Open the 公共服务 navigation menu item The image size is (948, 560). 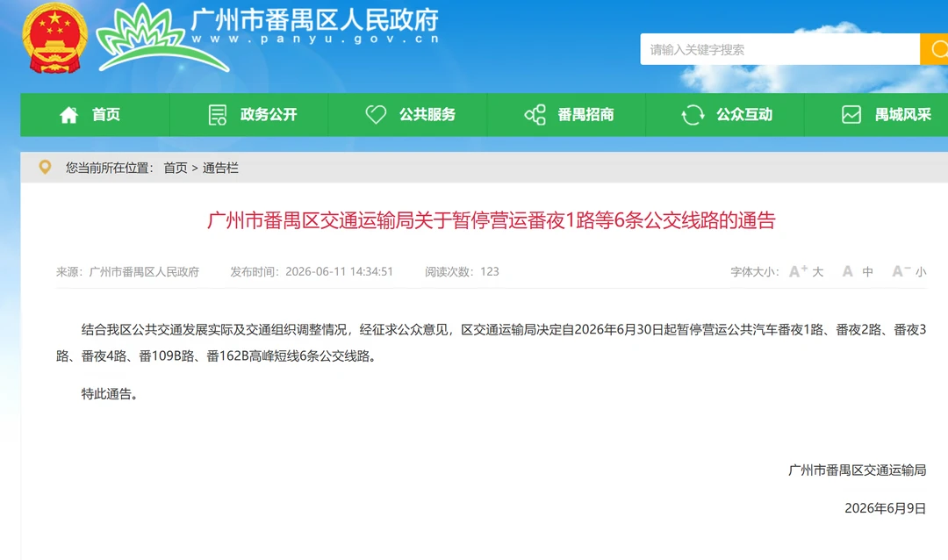408,114
